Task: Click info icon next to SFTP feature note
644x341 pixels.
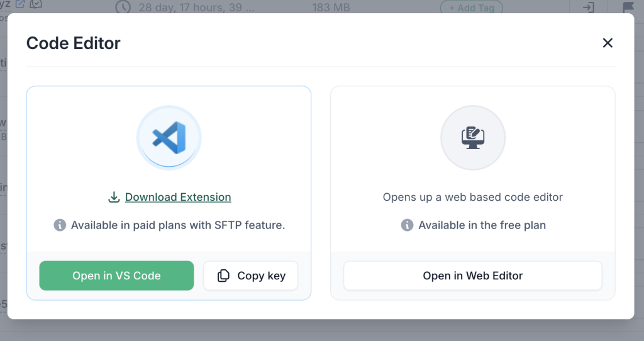Action: pos(60,225)
